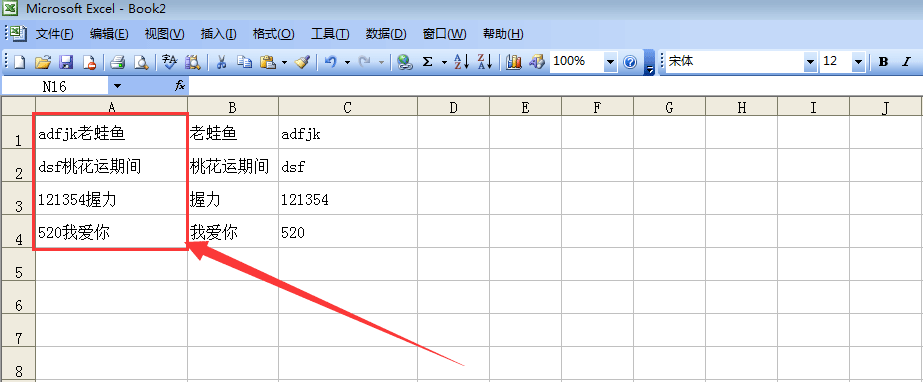Open the 插入(I) menu
The width and height of the screenshot is (923, 382).
tap(218, 34)
